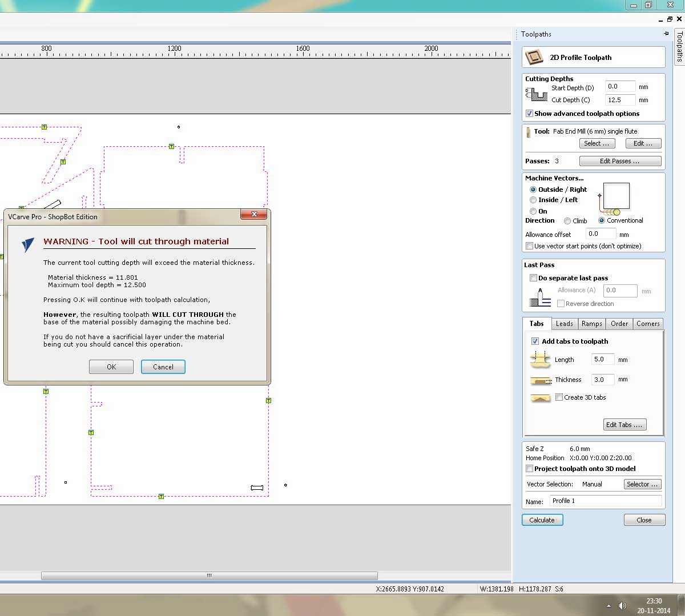The width and height of the screenshot is (685, 616).
Task: Click the 2D Profile Toolpath icon
Action: tap(534, 57)
